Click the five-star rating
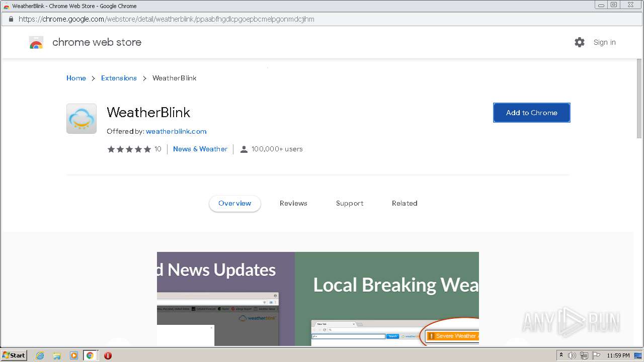Viewport: 644px width, 362px height. click(129, 149)
